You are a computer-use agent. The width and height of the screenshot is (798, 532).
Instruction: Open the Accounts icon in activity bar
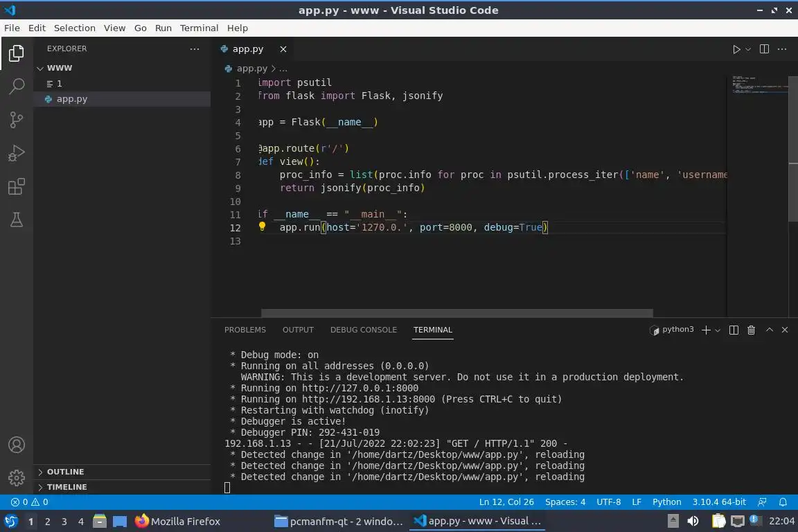click(x=17, y=445)
